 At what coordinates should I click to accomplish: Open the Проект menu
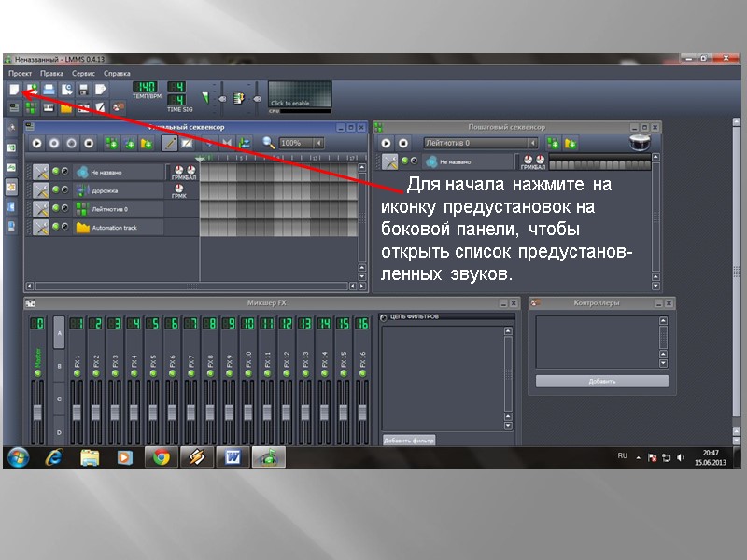point(20,74)
